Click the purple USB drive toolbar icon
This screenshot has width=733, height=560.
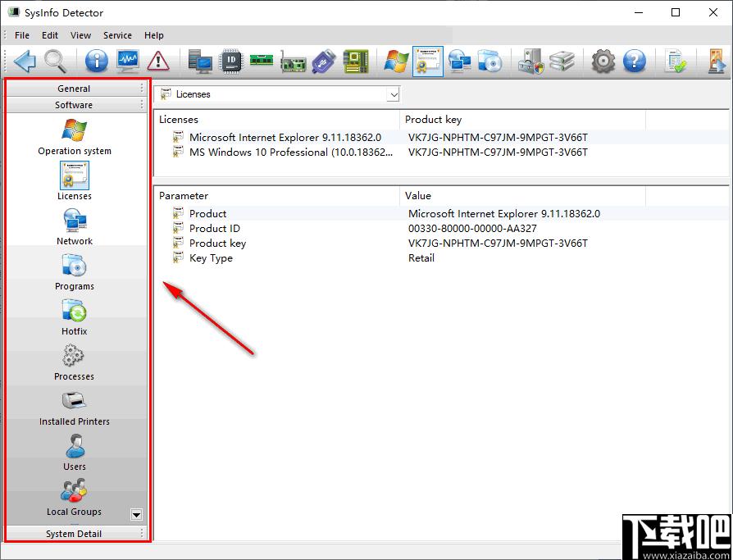324,61
